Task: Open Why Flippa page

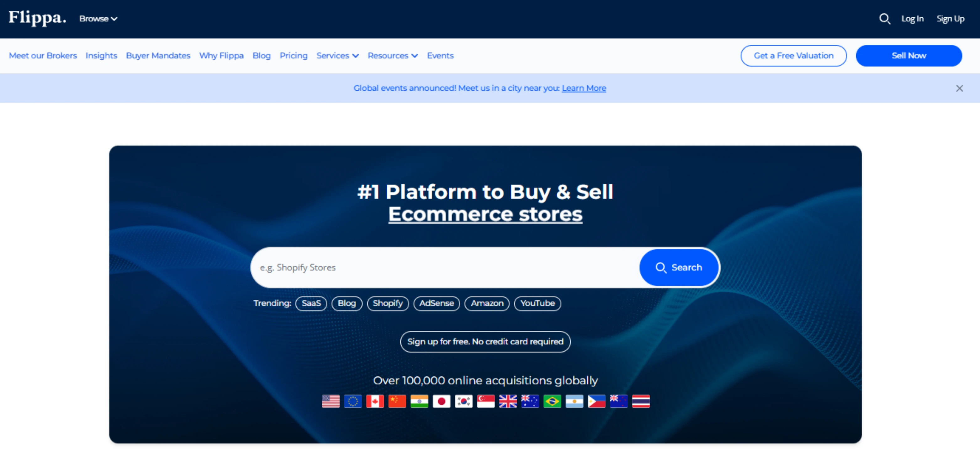Action: [221, 56]
